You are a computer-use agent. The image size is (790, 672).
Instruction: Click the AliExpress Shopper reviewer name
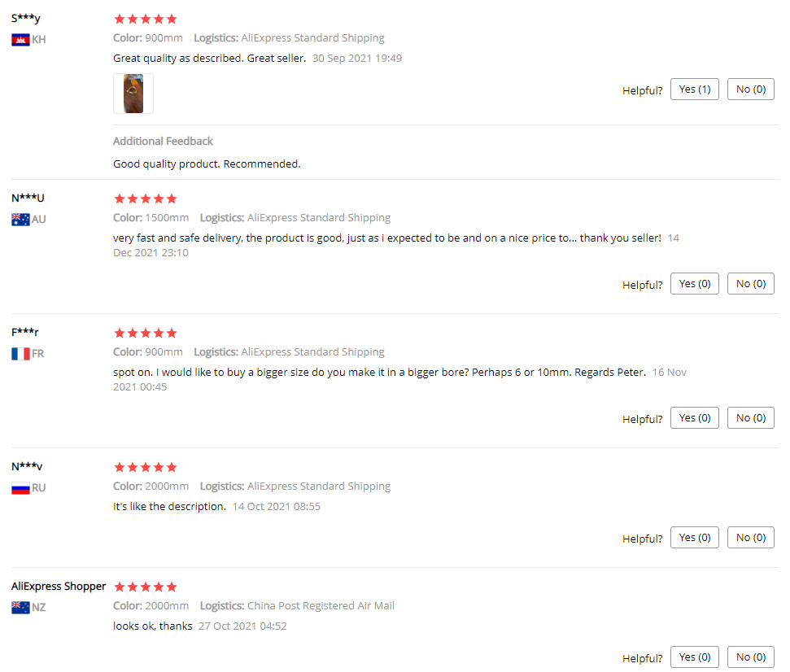tap(59, 587)
